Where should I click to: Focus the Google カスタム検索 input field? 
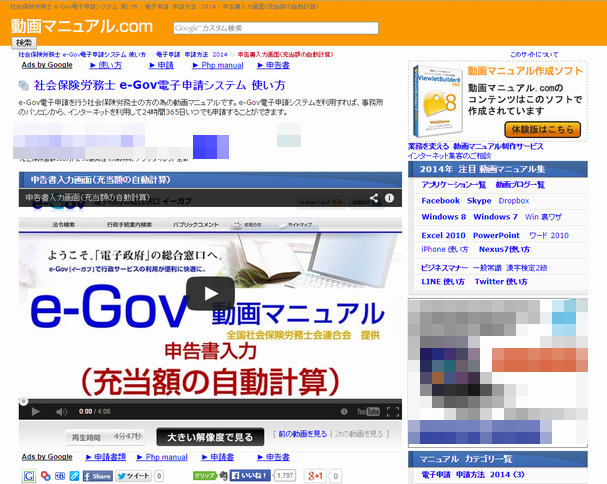point(276,28)
